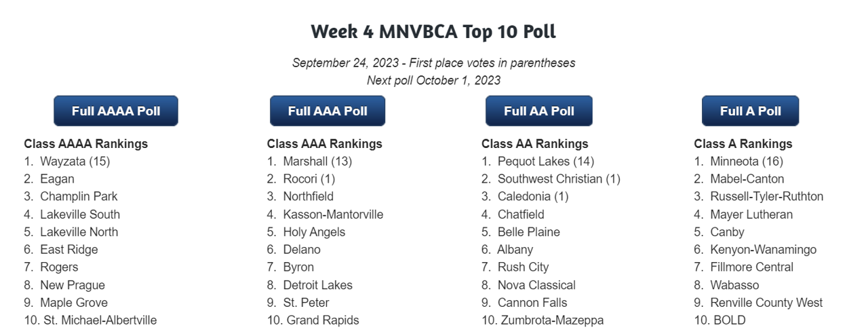Select Zumbrota-Mazeppa in AA rankings

pos(551,320)
